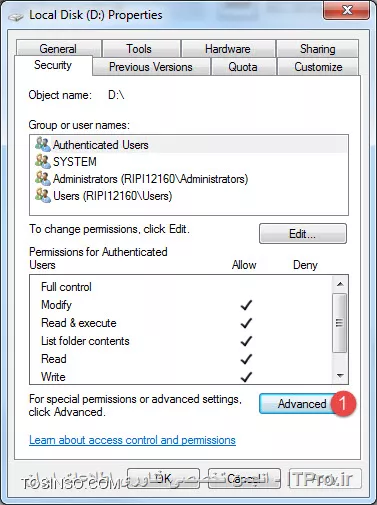
Task: Click the drive icon in title bar
Action: (15, 16)
